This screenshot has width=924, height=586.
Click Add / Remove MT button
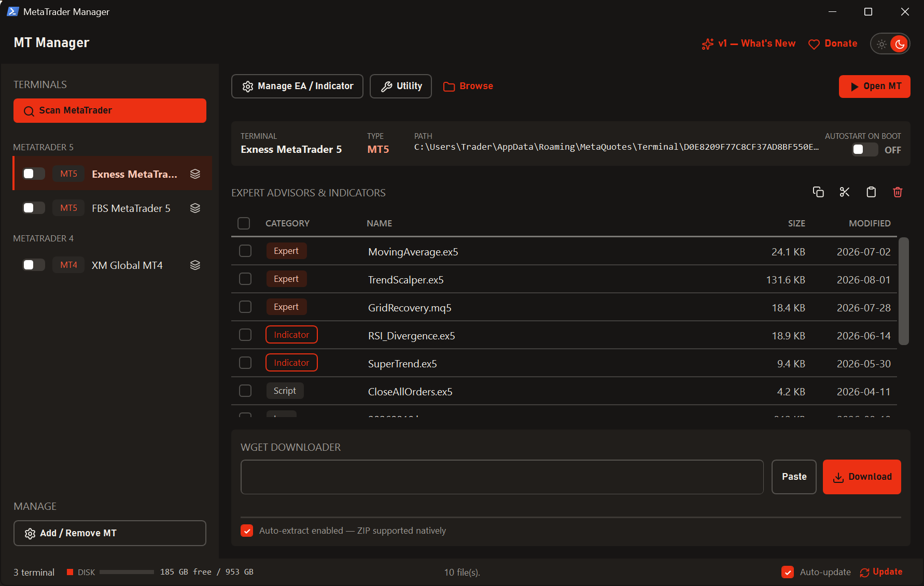point(110,533)
